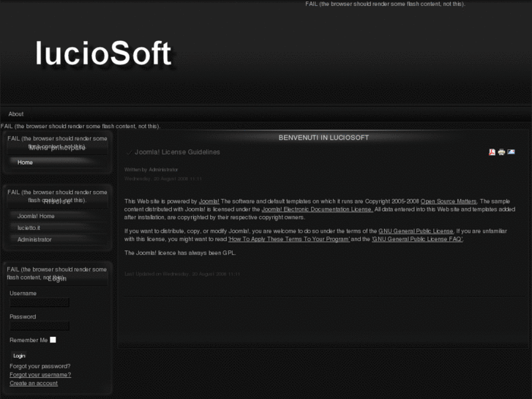Viewport: 532px width, 399px height.
Task: Open Joomla! Electronic Documentation License link
Action: (x=318, y=209)
